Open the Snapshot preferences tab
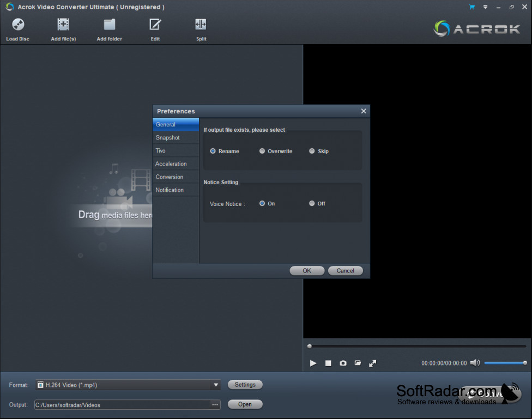Image resolution: width=532 pixels, height=419 pixels. click(x=176, y=138)
